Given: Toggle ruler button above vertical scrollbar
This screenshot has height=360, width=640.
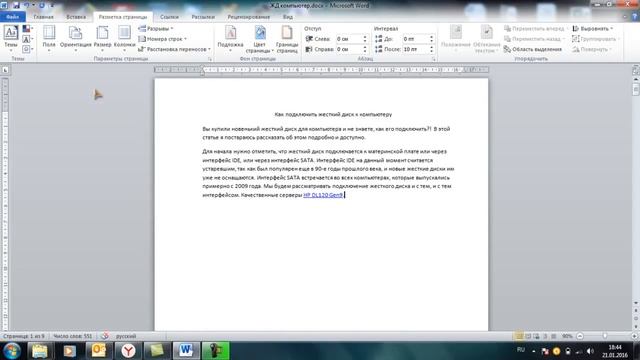Looking at the screenshot, I should (x=636, y=71).
